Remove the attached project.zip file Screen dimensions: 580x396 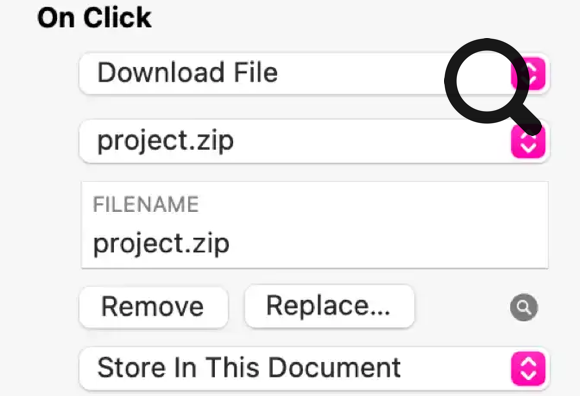[153, 307]
